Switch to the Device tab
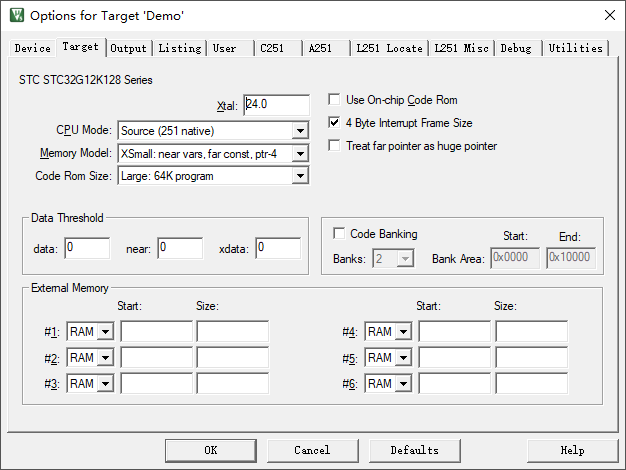 pos(32,48)
